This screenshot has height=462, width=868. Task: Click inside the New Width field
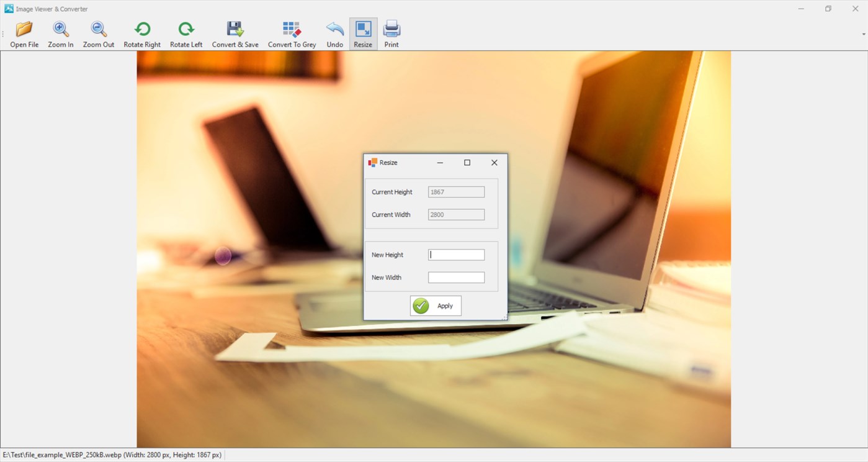point(456,277)
